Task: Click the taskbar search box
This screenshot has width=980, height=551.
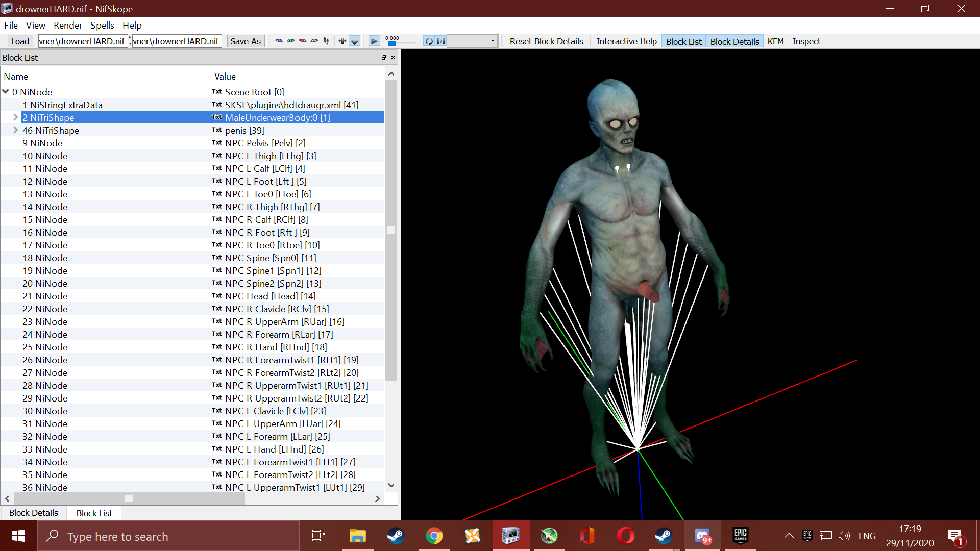Action: point(168,536)
